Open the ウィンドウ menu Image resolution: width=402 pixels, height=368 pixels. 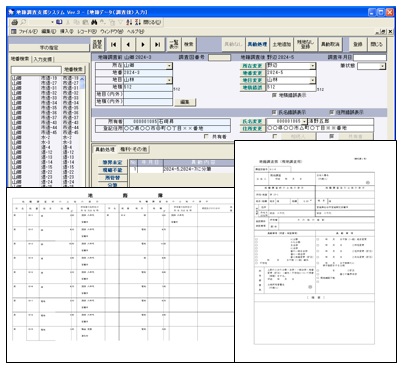112,31
